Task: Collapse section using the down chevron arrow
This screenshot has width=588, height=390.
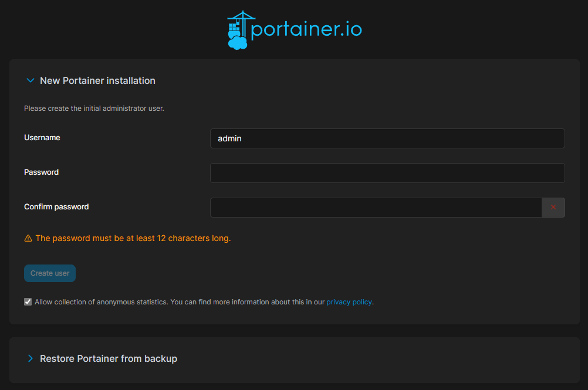Action: [31, 80]
